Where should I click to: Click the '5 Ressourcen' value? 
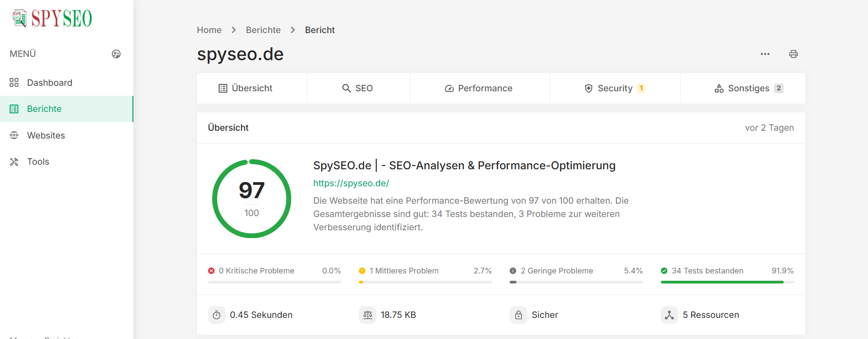click(x=711, y=315)
